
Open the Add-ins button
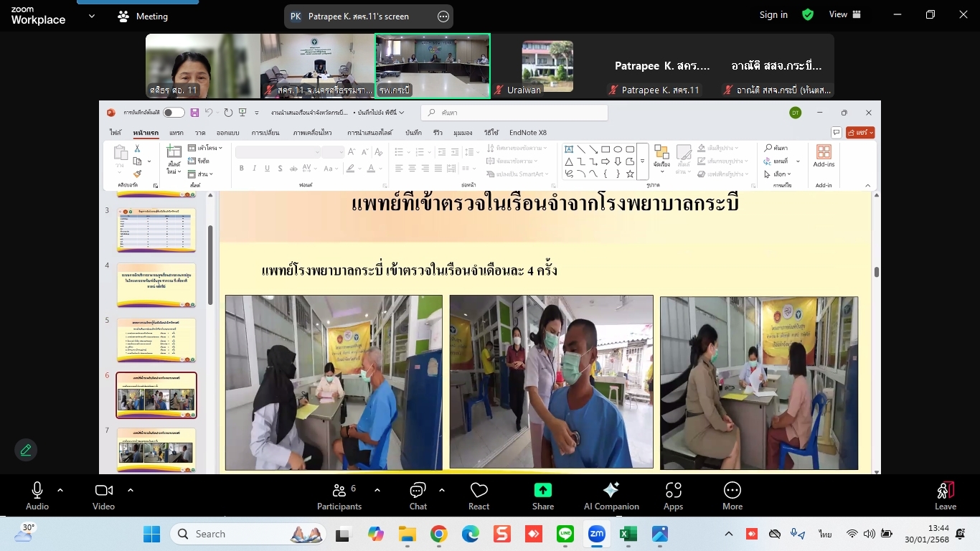(x=824, y=156)
